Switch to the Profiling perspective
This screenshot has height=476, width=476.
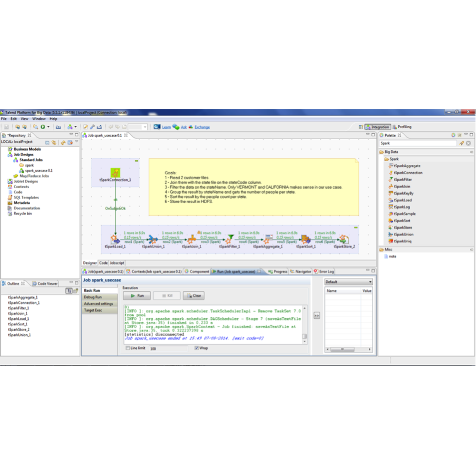point(402,127)
